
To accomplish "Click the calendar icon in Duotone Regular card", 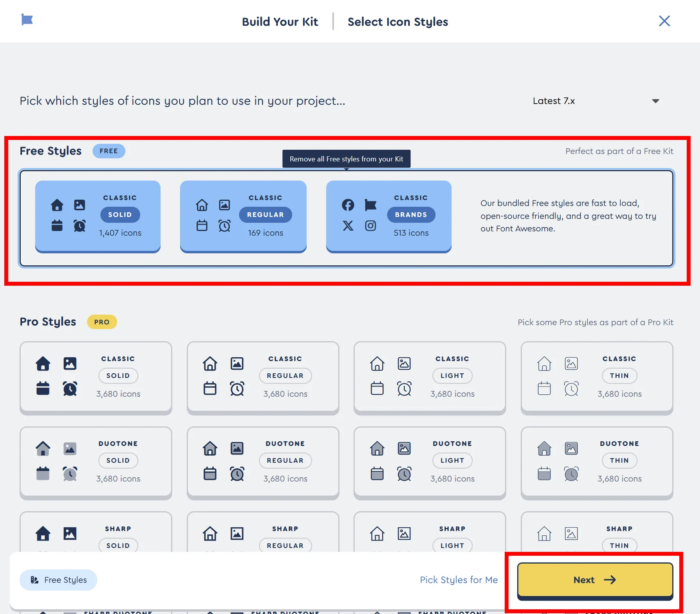I will click(210, 474).
